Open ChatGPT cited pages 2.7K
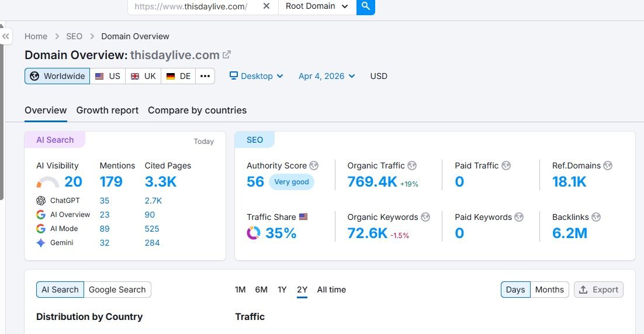 (x=153, y=201)
